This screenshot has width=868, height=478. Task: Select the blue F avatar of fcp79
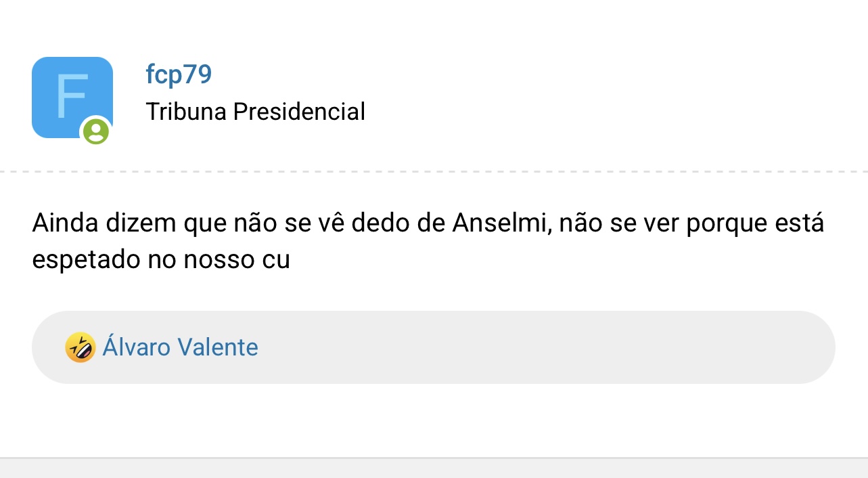72,97
